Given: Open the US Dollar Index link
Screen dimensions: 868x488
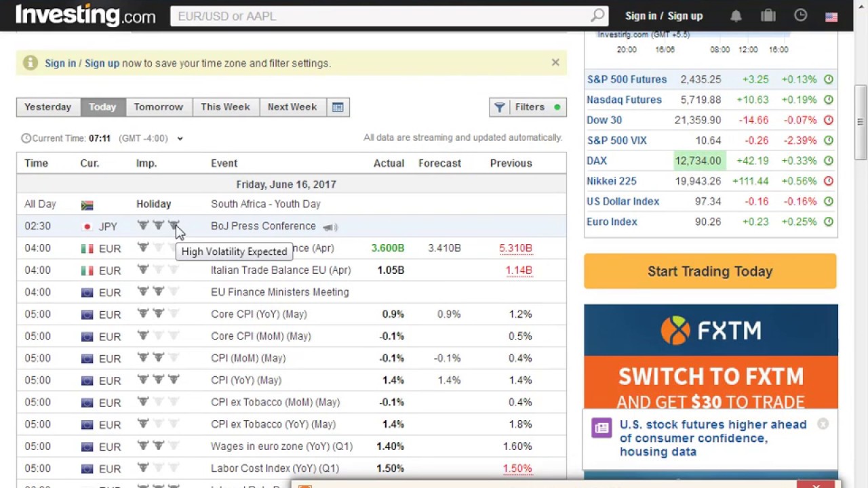Looking at the screenshot, I should point(623,201).
